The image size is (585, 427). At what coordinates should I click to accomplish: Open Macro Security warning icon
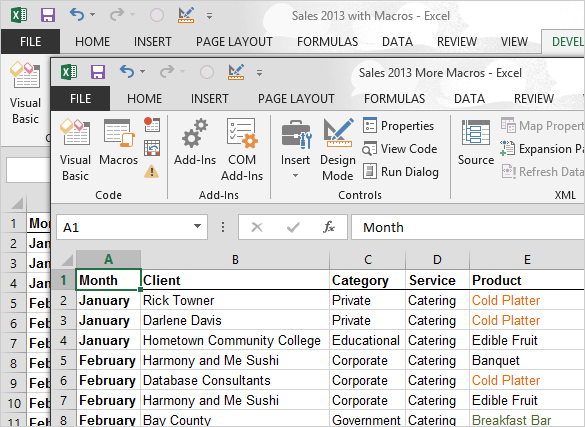[152, 172]
